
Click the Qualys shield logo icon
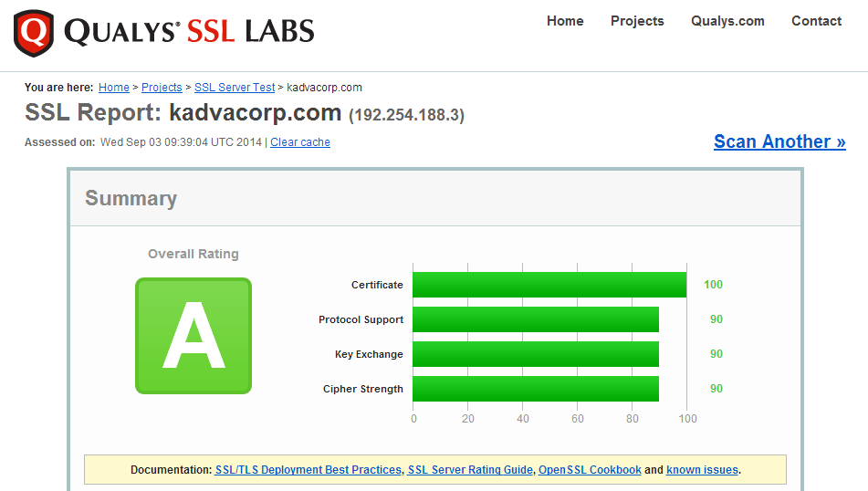point(34,33)
